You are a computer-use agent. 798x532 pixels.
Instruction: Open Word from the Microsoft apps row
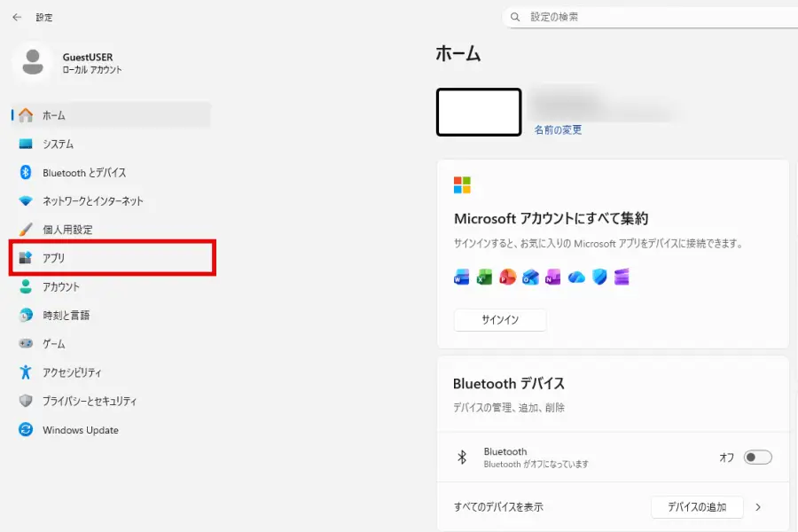point(461,278)
